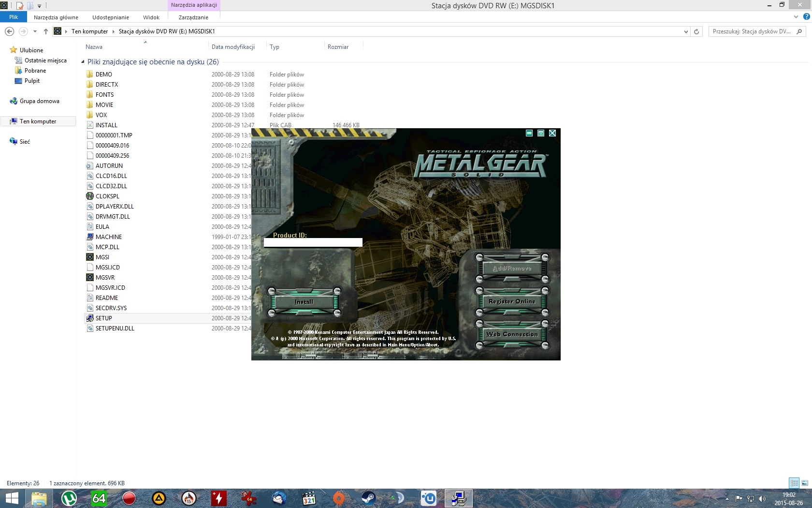Open the Narzędzia główne ribbon tab
Image resolution: width=812 pixels, height=508 pixels.
[56, 17]
